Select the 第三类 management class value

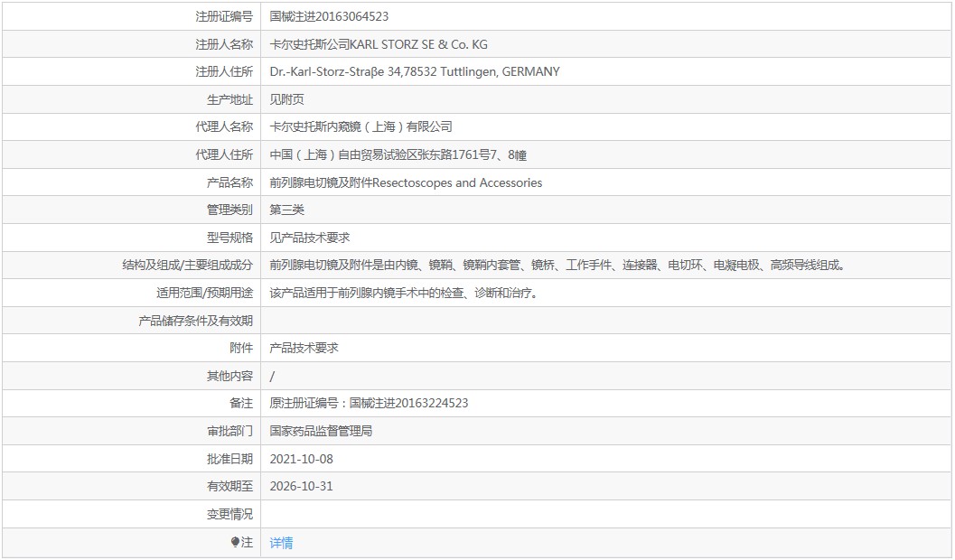(287, 210)
